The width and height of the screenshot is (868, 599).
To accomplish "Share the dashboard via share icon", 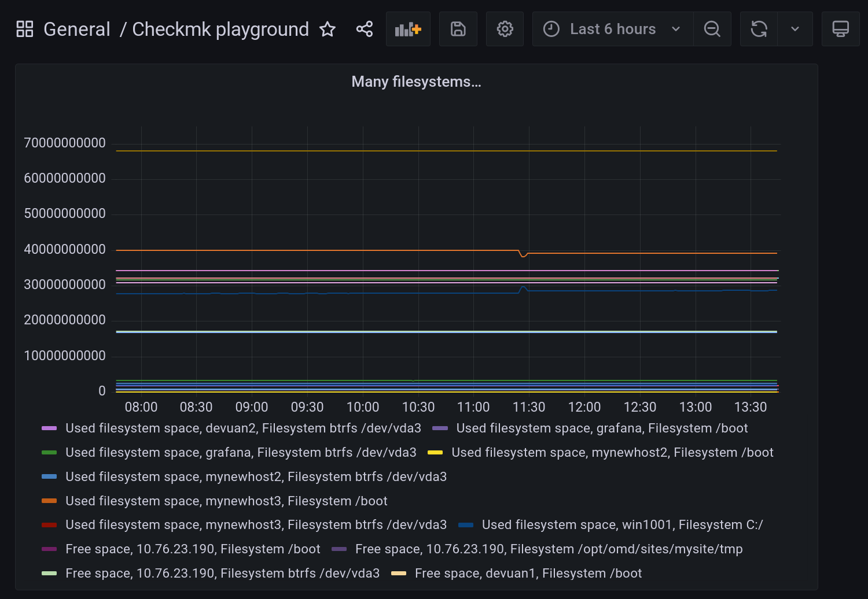I will coord(365,29).
